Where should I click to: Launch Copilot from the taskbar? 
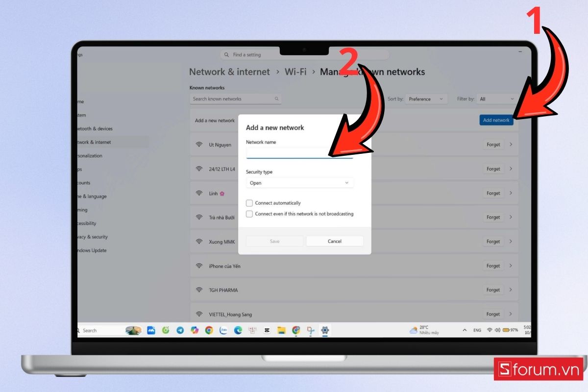pos(195,330)
